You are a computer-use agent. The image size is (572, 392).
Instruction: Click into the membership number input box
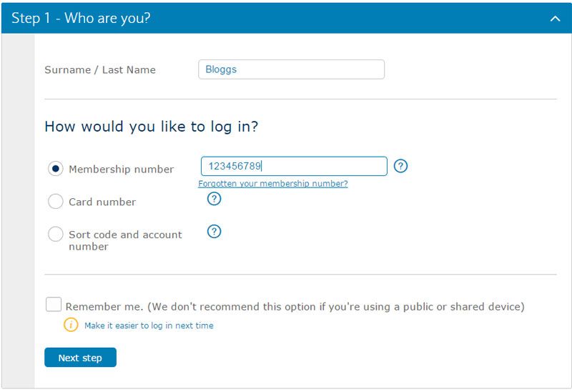click(x=293, y=166)
